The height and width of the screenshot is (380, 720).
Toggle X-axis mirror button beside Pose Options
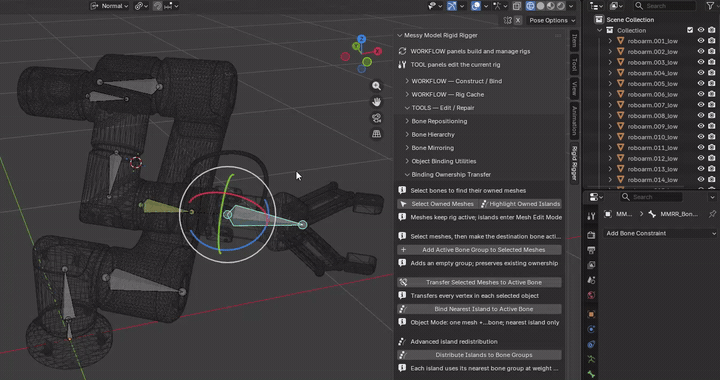tap(518, 20)
